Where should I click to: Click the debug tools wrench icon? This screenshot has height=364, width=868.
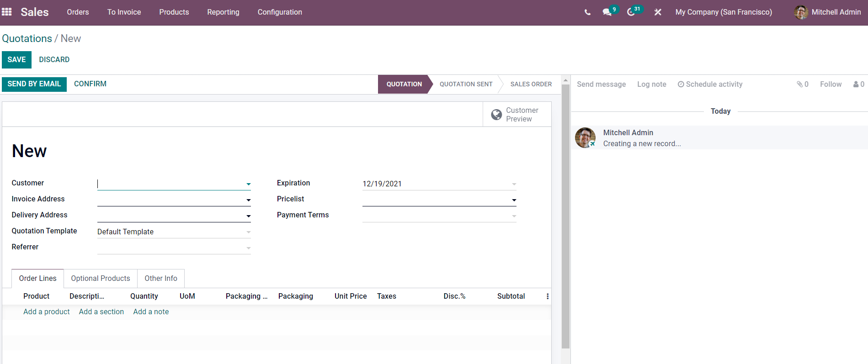[x=658, y=12]
